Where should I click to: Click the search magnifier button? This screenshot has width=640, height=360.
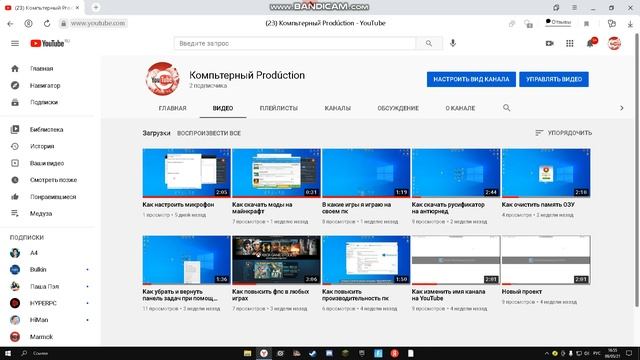pos(429,43)
